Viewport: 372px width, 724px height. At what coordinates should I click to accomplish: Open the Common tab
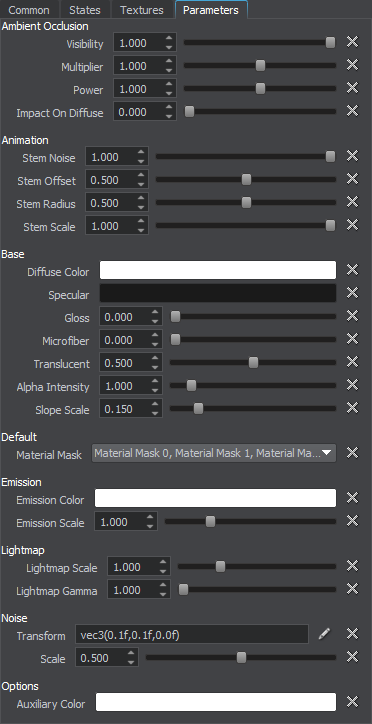29,10
